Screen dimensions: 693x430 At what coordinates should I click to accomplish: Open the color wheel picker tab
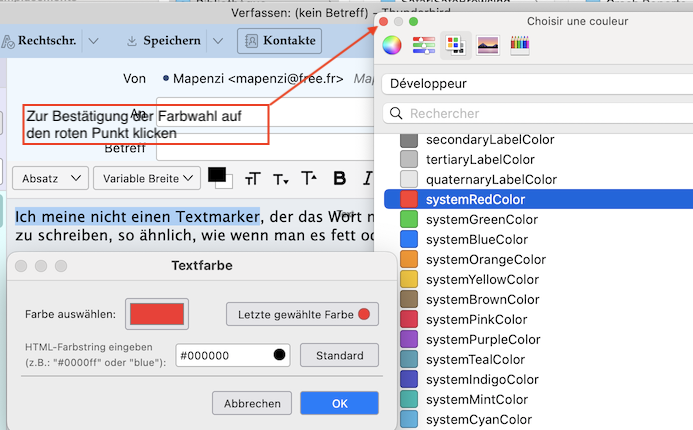392,45
